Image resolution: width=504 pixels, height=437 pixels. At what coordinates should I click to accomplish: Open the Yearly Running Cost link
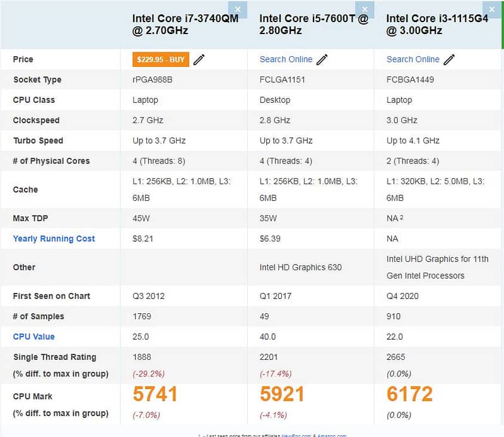(54, 239)
